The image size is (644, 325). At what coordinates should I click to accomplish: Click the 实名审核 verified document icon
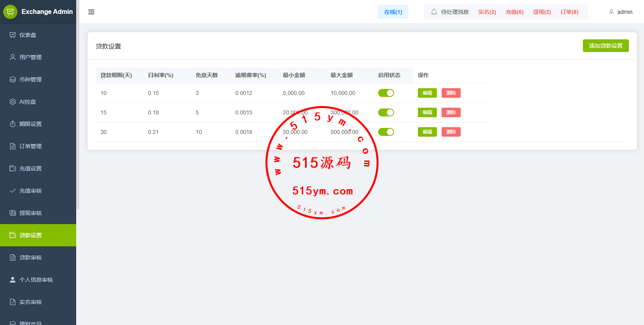pos(13,302)
